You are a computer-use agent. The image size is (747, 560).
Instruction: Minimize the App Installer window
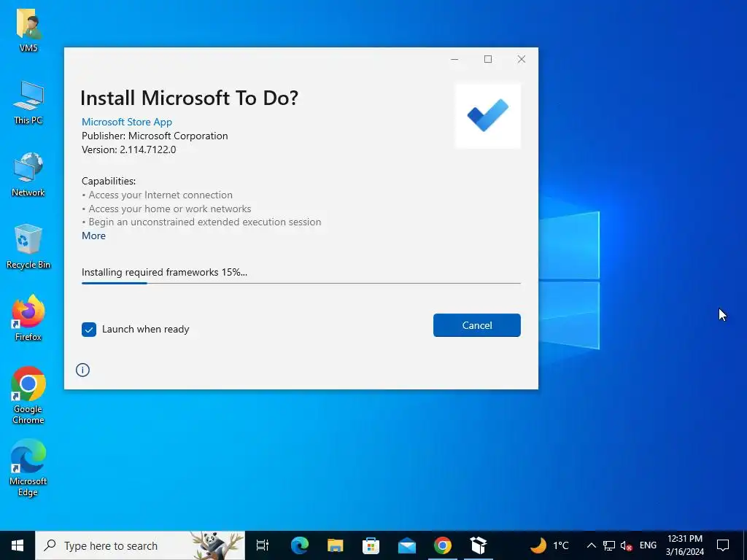click(454, 59)
